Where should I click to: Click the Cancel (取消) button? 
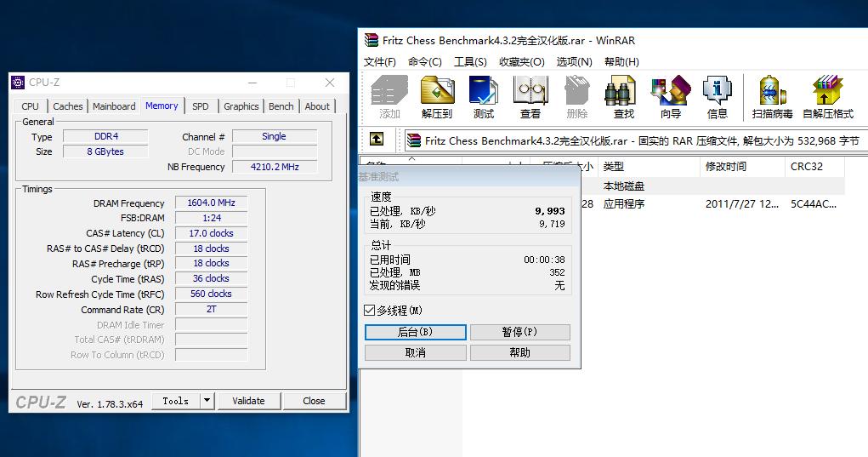point(415,353)
